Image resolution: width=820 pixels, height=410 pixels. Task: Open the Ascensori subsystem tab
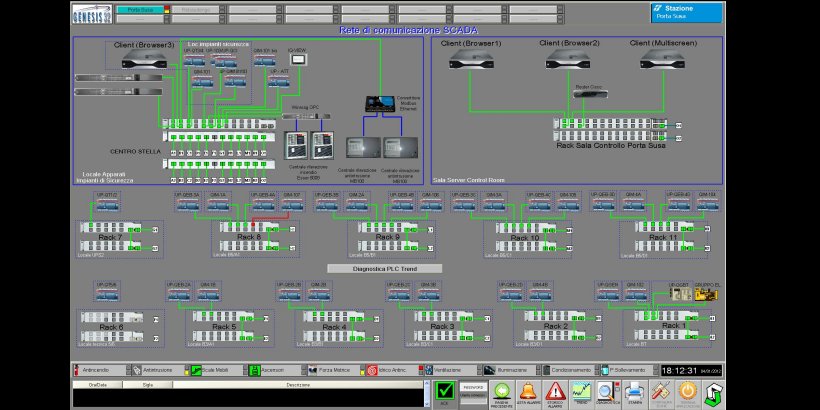(275, 370)
